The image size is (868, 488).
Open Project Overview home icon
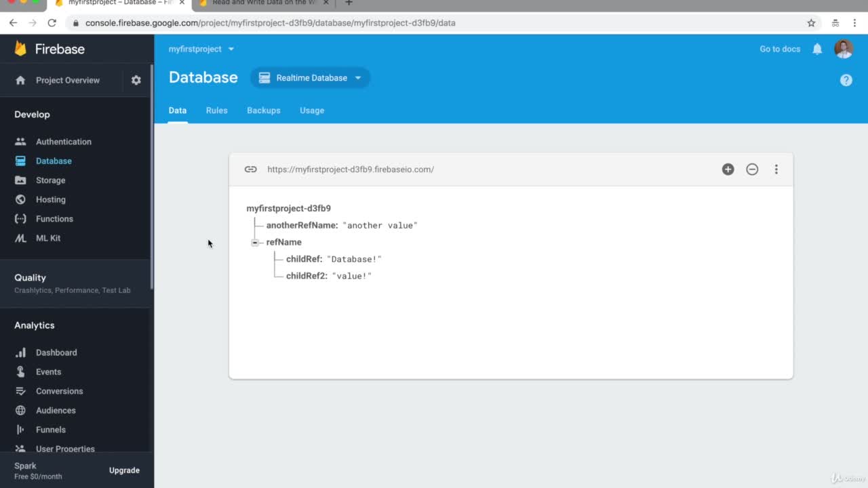20,80
